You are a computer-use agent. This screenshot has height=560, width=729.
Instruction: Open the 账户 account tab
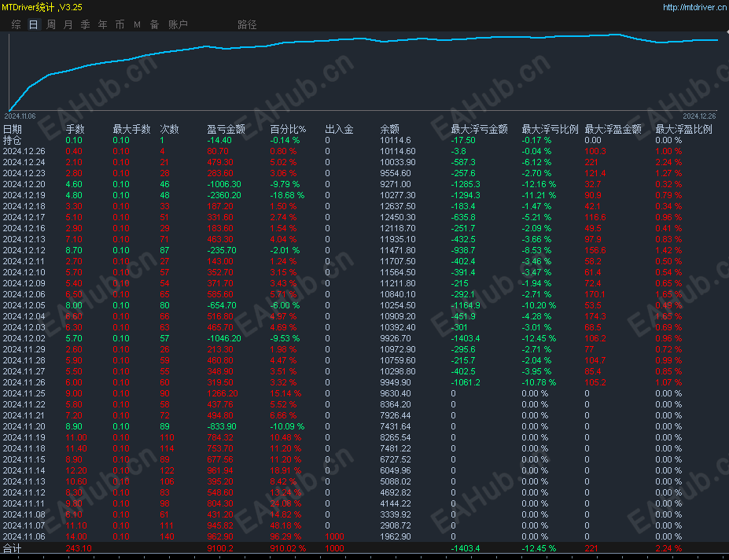(178, 24)
